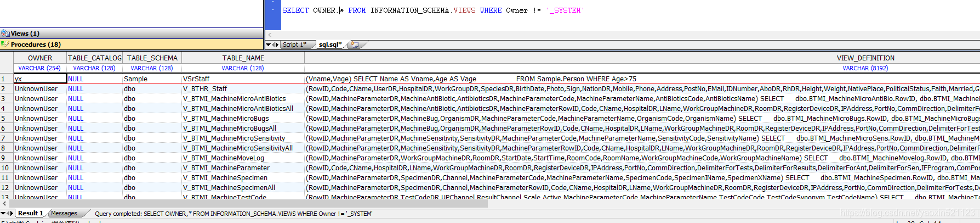Select the 'V_BTMI_MachineMicroAntiBioticsAll' cell

click(x=243, y=108)
